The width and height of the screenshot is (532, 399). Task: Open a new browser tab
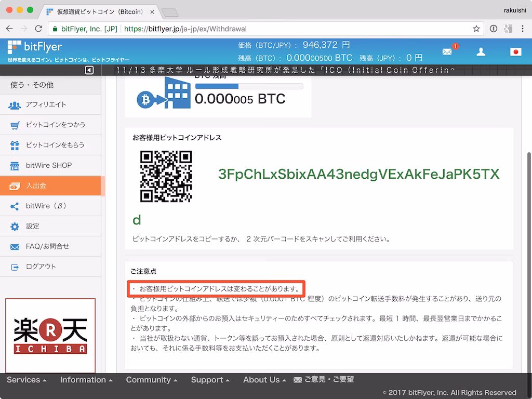pyautogui.click(x=170, y=13)
